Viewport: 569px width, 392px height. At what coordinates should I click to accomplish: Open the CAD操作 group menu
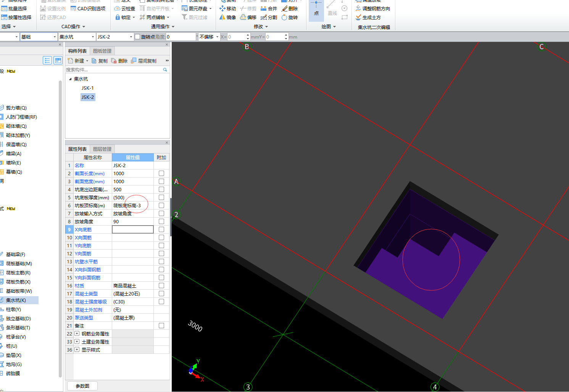coord(73,26)
